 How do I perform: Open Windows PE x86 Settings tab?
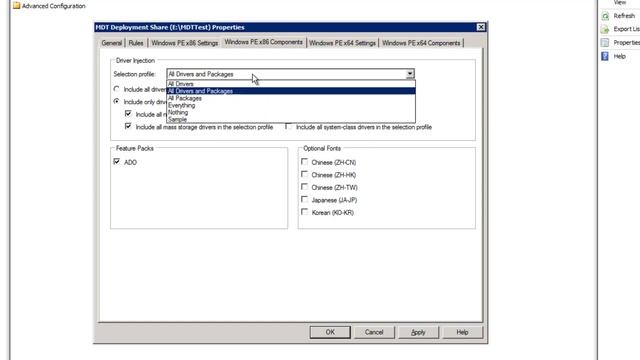[184, 43]
